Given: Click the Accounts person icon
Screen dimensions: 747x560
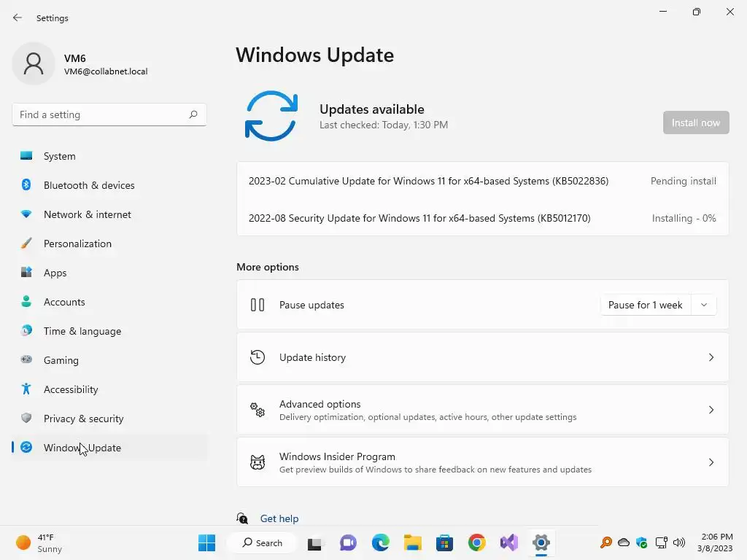Looking at the screenshot, I should [26, 301].
